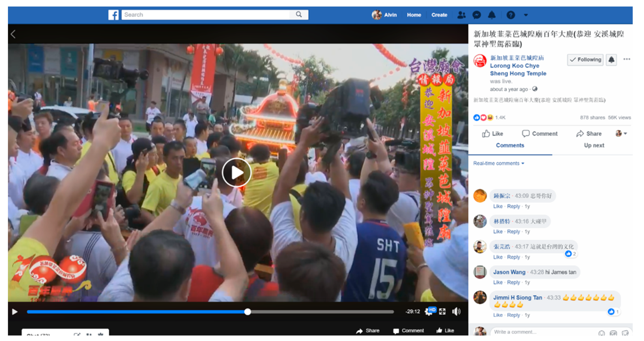This screenshot has height=341, width=644.
Task: Expand the Real-time comments dropdown
Action: [x=499, y=163]
